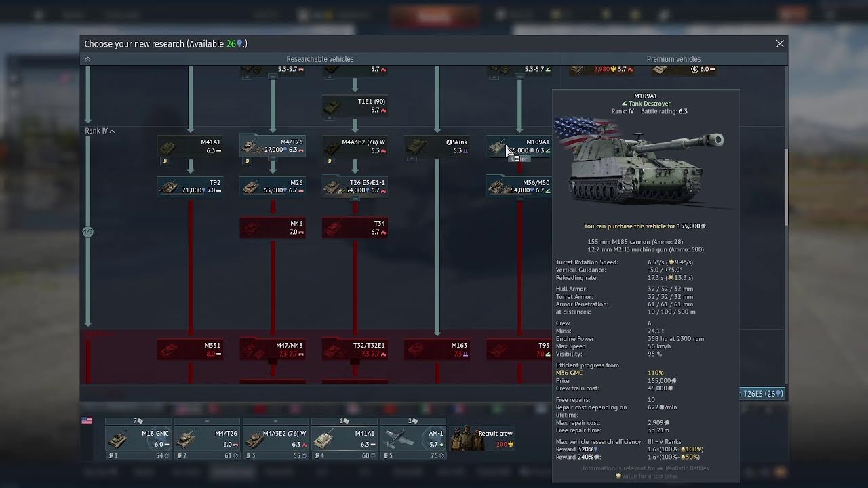The height and width of the screenshot is (488, 868).
Task: Expand group tab under T26 E5/E1-1
Action: [355, 199]
